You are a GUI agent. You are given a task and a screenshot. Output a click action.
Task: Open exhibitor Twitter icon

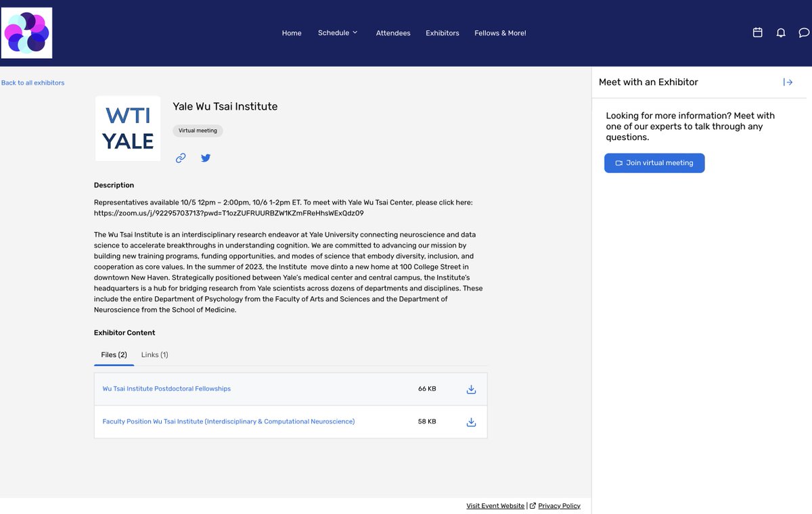[x=206, y=158]
